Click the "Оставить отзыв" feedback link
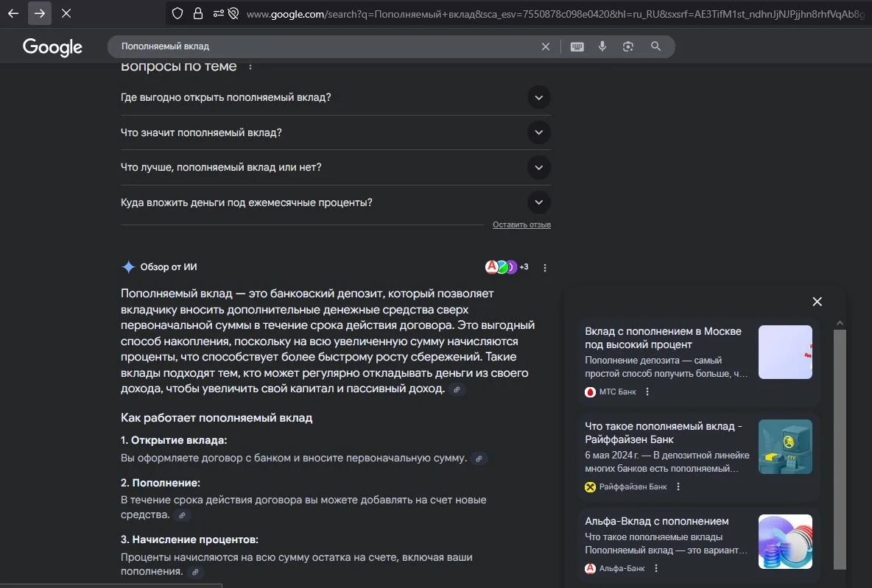 521,224
